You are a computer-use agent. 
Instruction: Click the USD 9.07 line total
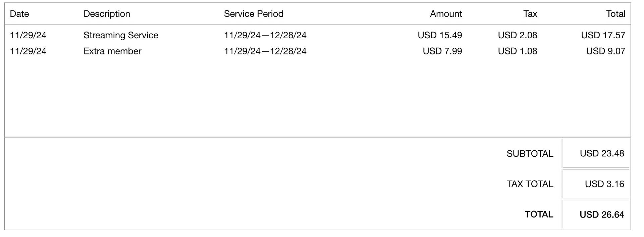click(605, 51)
